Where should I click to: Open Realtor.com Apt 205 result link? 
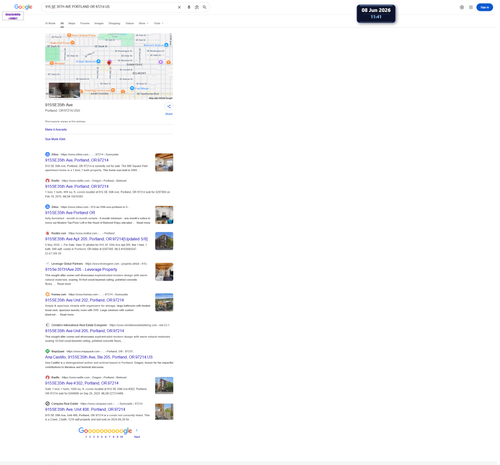pyautogui.click(x=96, y=239)
